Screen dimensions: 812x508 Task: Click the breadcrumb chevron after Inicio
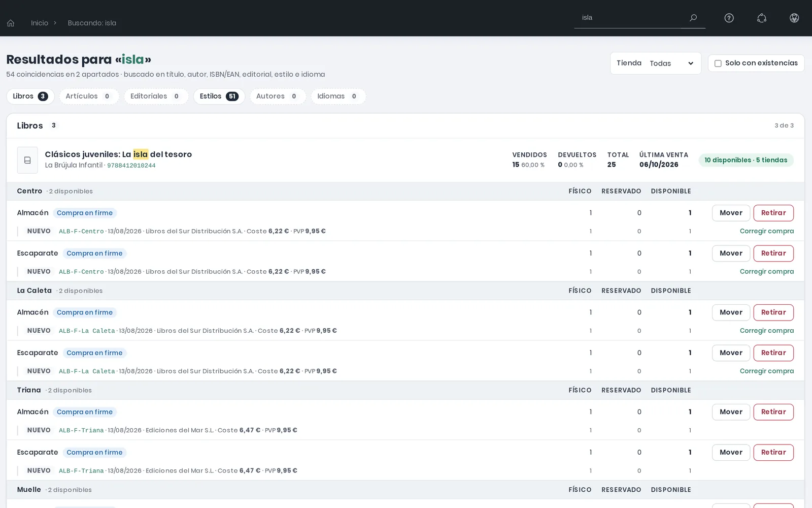click(55, 23)
